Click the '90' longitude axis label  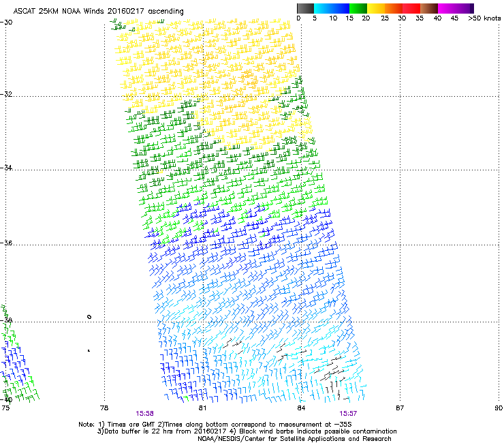tap(499, 408)
